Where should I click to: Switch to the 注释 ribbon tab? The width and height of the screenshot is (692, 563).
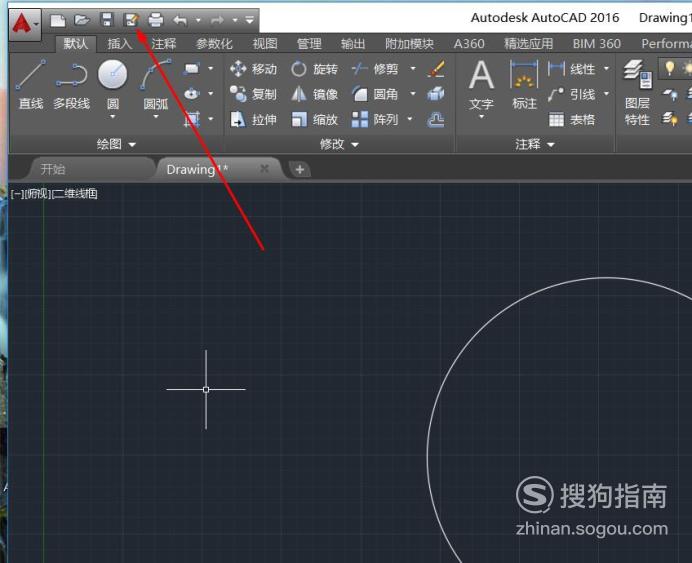[164, 44]
